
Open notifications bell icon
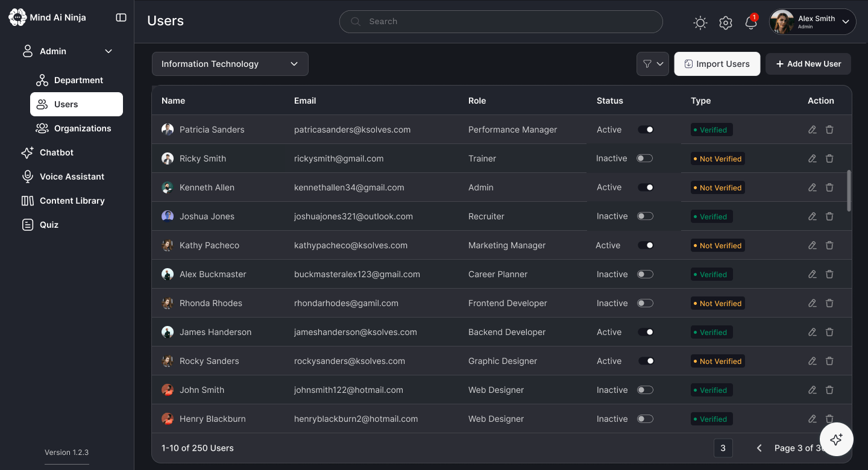(751, 23)
